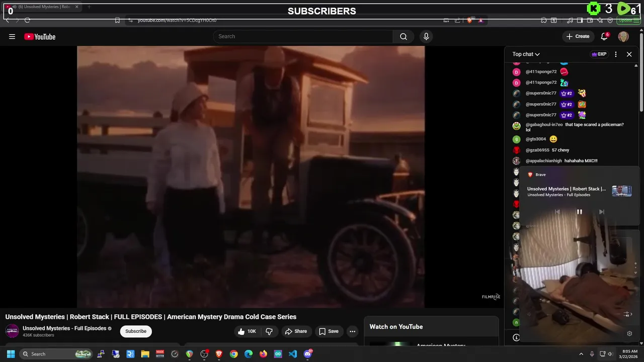Click the chat info circle icon
Image resolution: width=644 pixels, height=362 pixels.
[516, 337]
